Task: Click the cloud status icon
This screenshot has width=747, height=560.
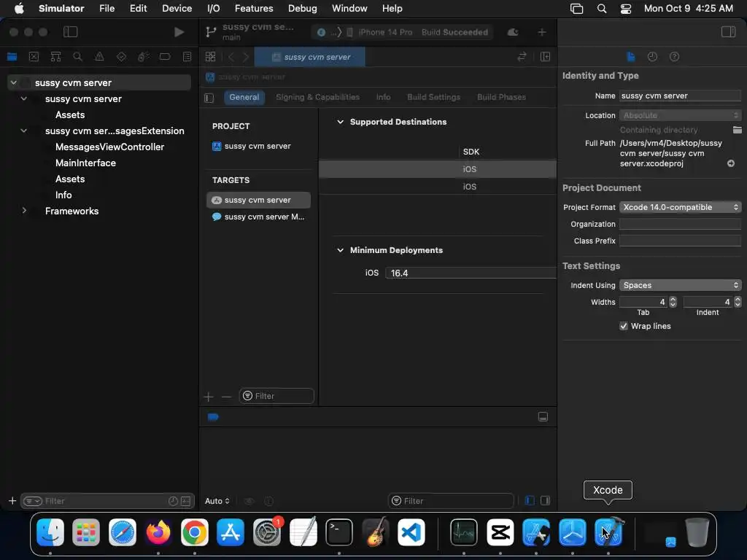Action: (x=513, y=32)
